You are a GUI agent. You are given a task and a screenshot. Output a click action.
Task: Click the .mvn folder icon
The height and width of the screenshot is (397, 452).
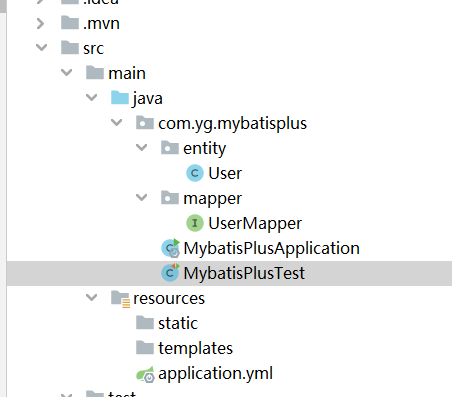point(70,23)
